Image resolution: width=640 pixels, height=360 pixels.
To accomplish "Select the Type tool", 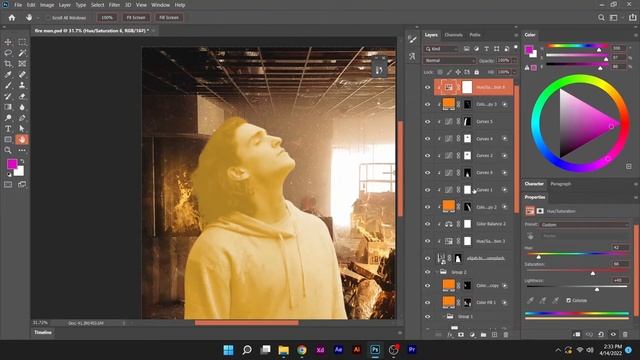I will [8, 129].
